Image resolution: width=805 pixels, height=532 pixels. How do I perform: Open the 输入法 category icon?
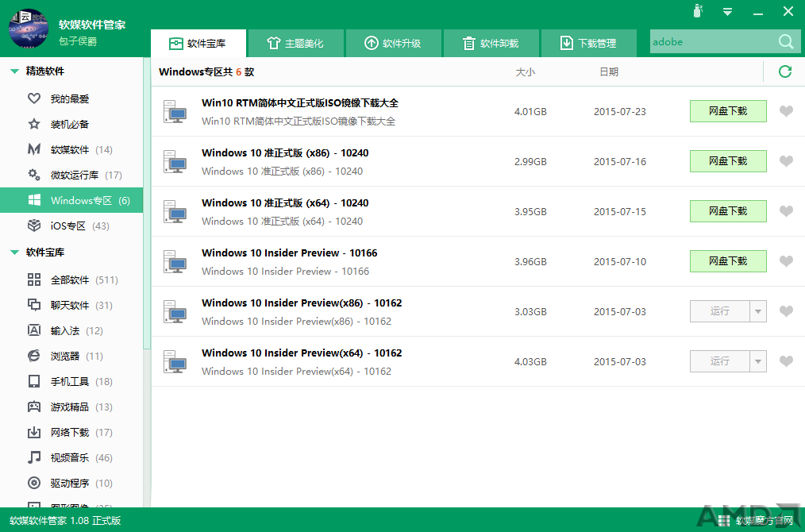pyautogui.click(x=34, y=330)
